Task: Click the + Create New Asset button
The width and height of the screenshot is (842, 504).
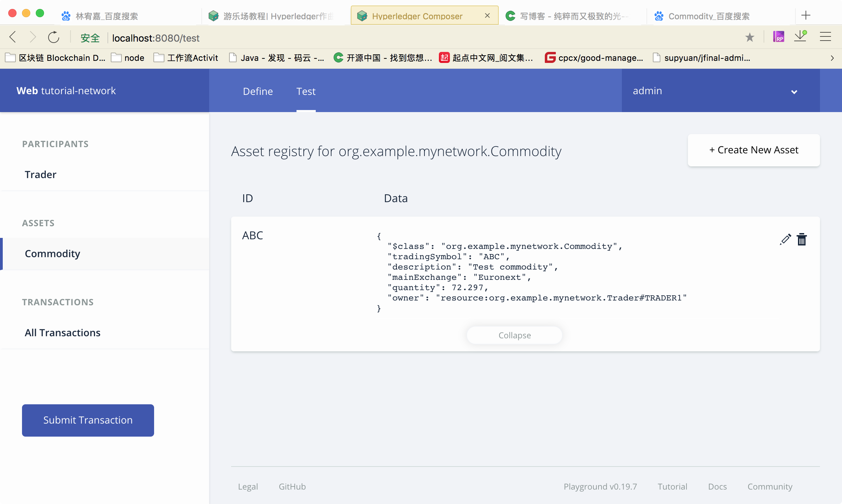Action: (753, 150)
